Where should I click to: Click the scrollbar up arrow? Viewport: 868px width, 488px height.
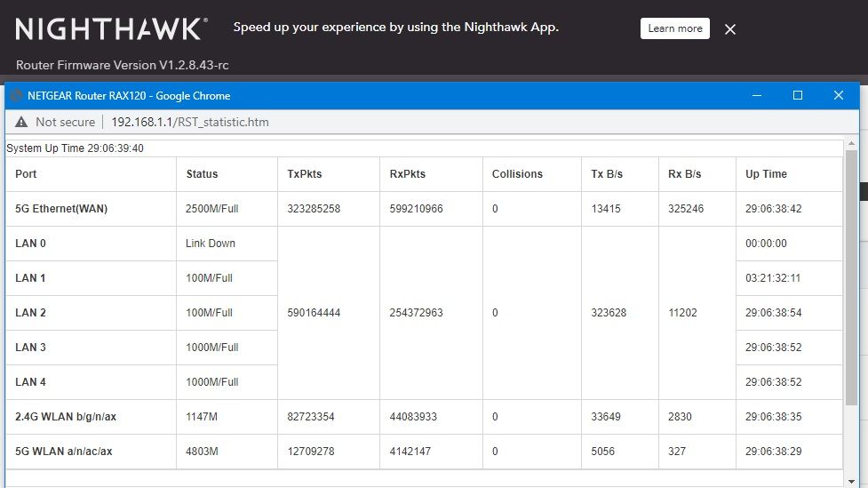click(851, 143)
